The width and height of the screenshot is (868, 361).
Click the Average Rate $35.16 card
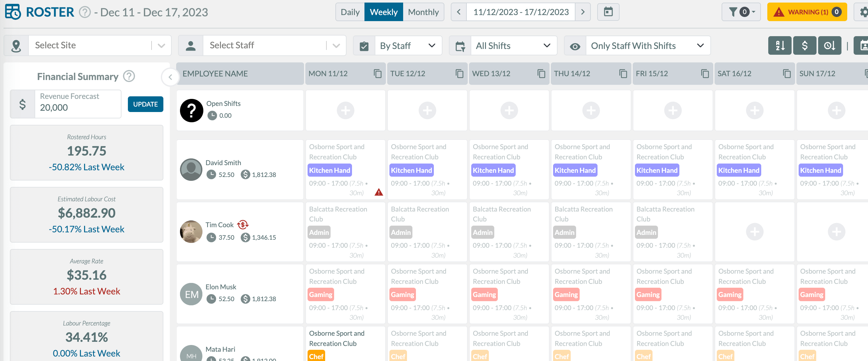tap(87, 277)
